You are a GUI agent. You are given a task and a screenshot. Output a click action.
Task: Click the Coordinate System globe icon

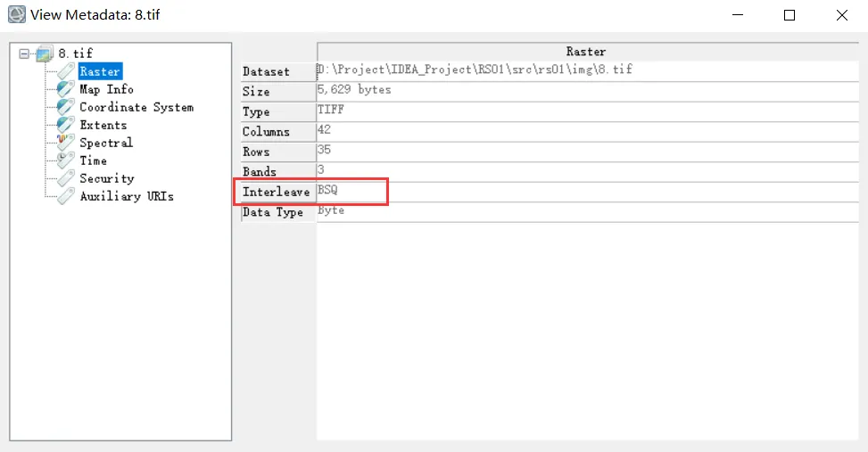click(x=66, y=107)
